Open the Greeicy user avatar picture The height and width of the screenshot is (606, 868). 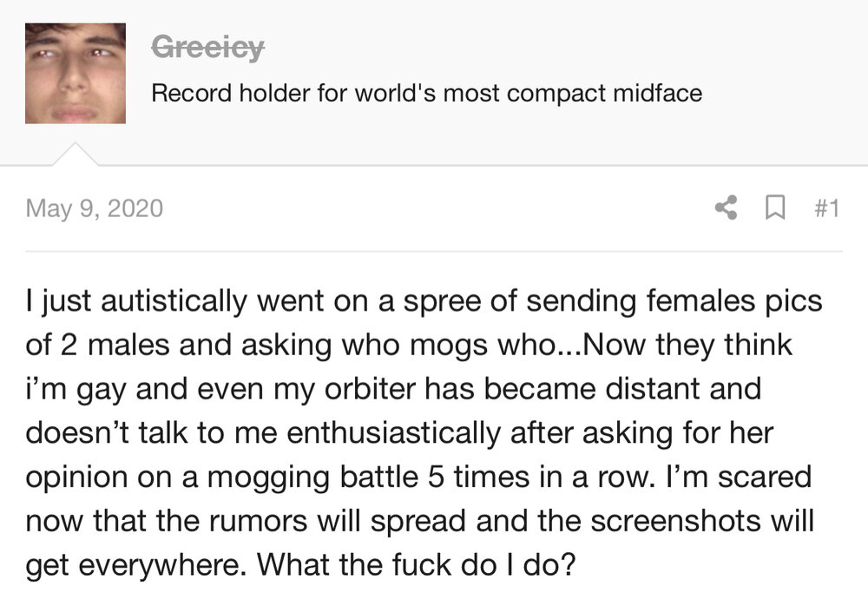click(x=76, y=73)
